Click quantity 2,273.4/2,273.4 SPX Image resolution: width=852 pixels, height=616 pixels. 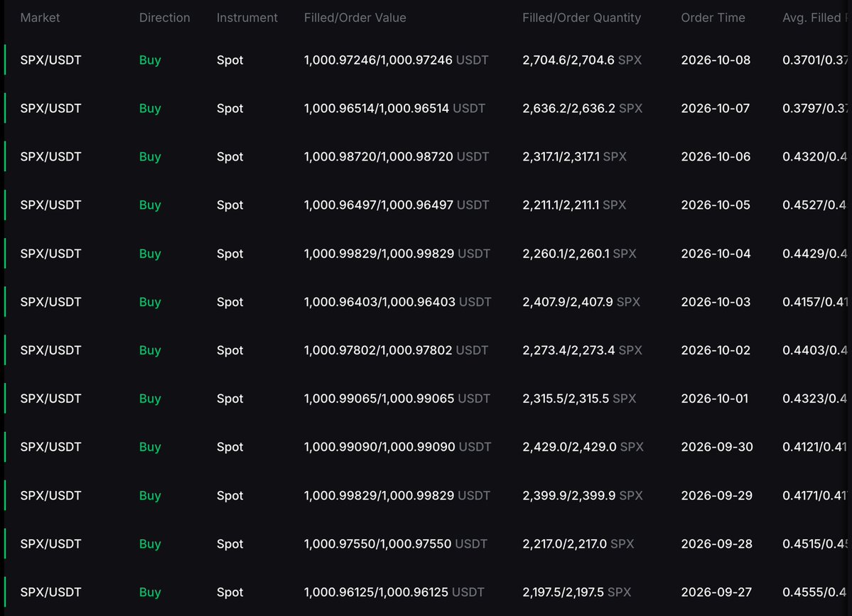[583, 350]
